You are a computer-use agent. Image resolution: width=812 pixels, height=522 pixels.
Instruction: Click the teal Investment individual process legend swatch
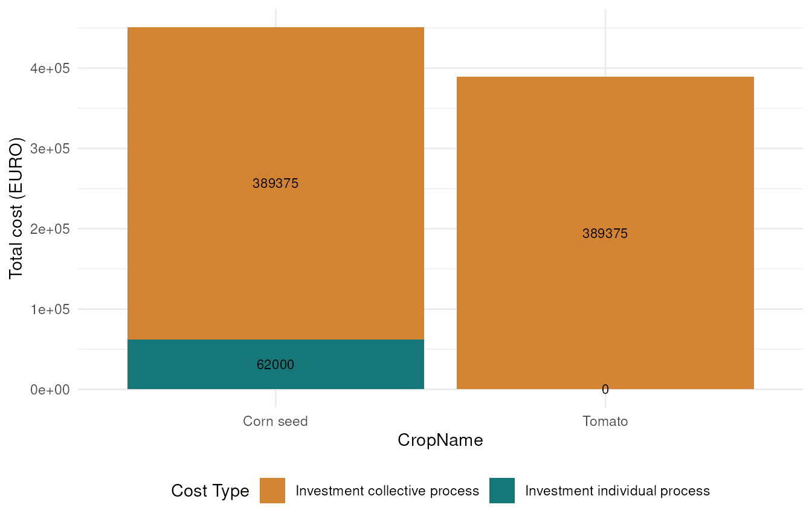[502, 491]
